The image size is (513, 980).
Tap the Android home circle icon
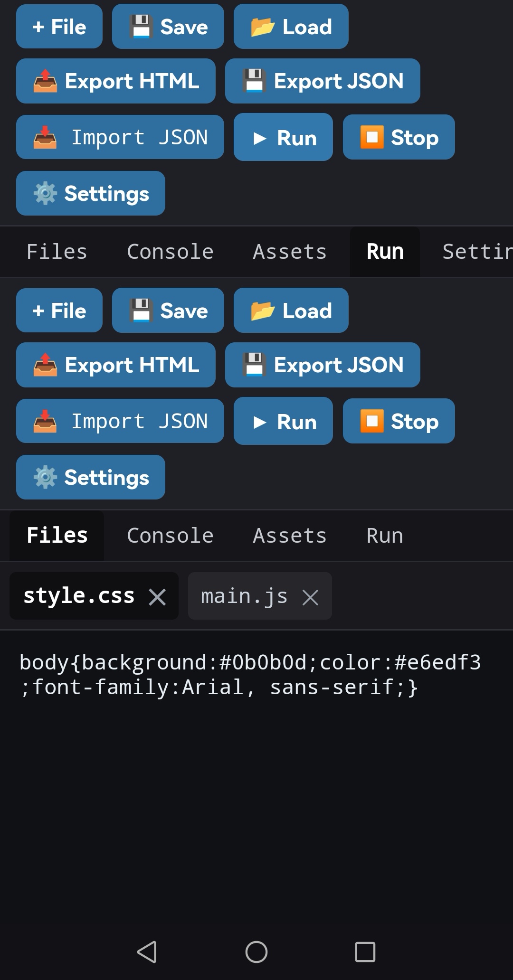click(x=256, y=952)
